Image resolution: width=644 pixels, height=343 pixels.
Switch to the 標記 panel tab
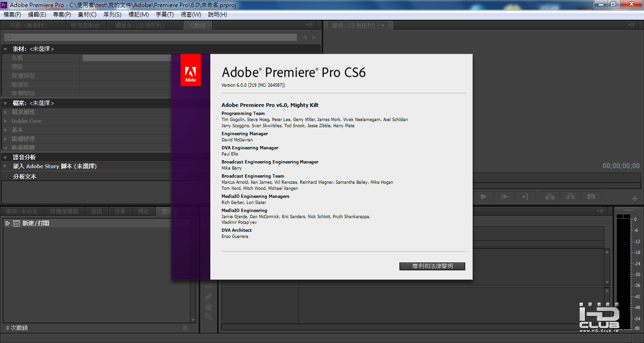144,212
